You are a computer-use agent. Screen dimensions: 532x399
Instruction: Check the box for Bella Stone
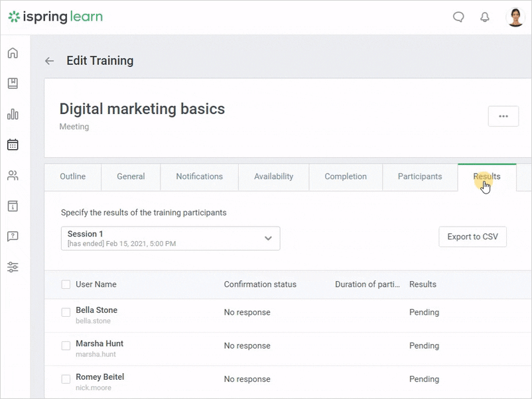[66, 312]
